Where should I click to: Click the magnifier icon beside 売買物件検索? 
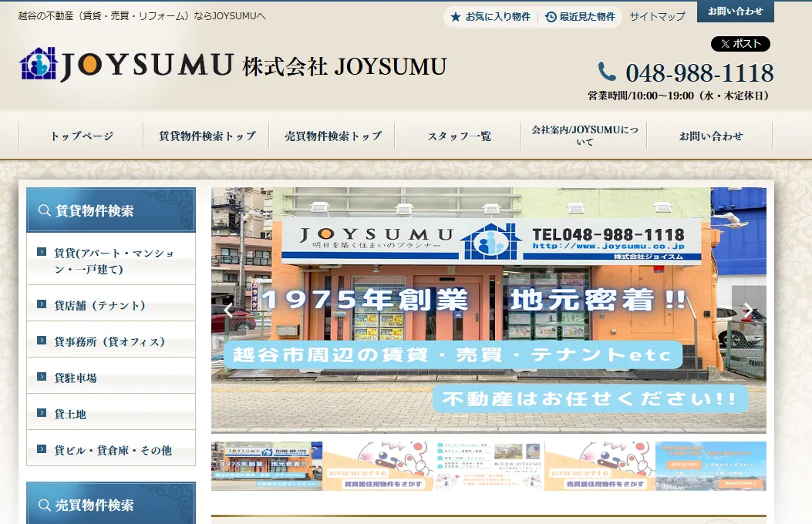click(x=45, y=505)
